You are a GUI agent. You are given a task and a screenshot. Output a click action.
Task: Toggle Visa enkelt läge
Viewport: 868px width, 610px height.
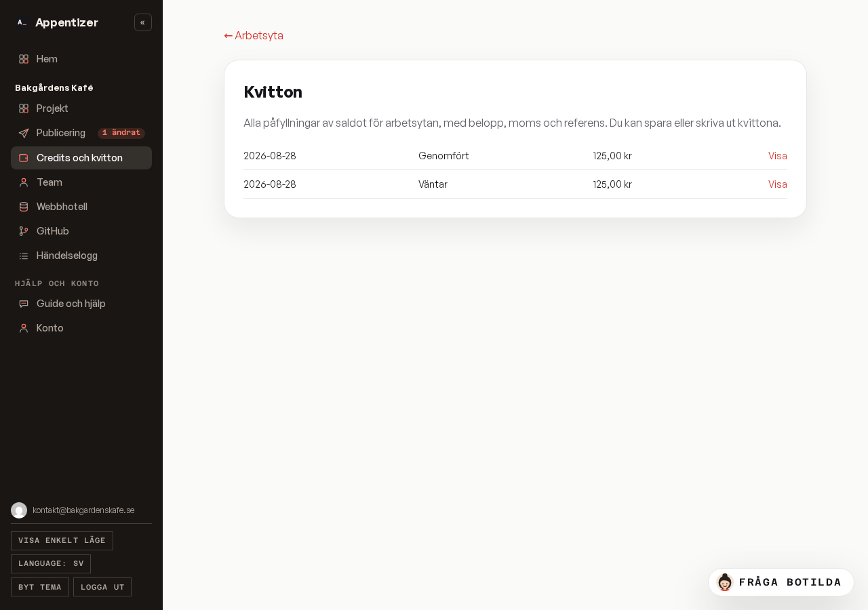[62, 541]
